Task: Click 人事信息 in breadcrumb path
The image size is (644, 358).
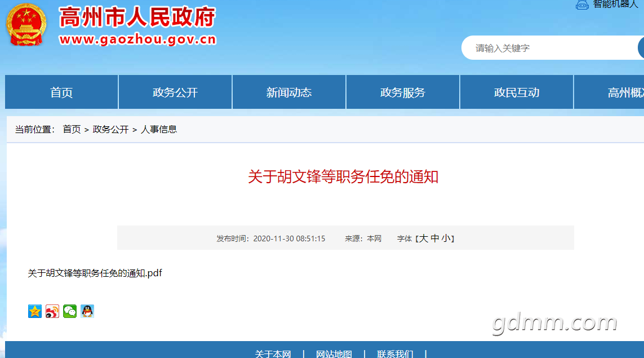Action: [158, 130]
